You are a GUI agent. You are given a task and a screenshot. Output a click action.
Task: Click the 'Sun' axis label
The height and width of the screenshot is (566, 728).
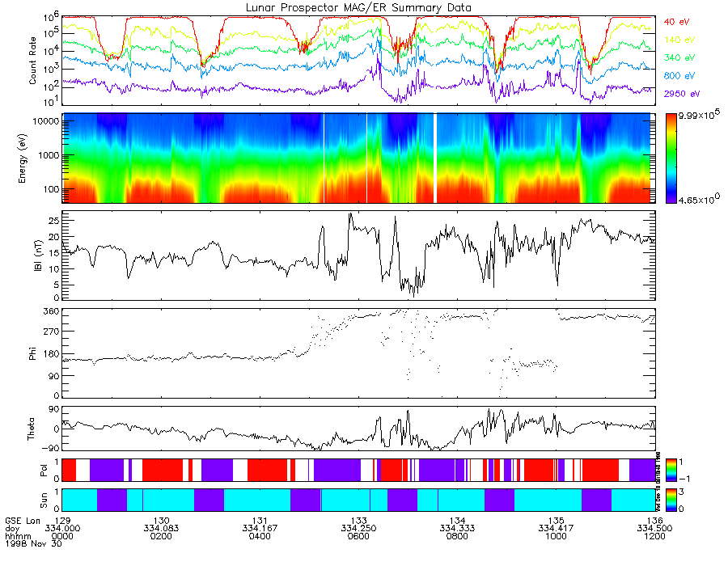[44, 501]
